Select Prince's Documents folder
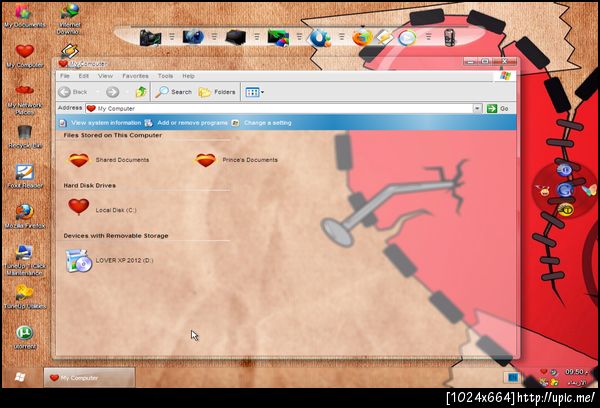The width and height of the screenshot is (600, 408). (236, 160)
